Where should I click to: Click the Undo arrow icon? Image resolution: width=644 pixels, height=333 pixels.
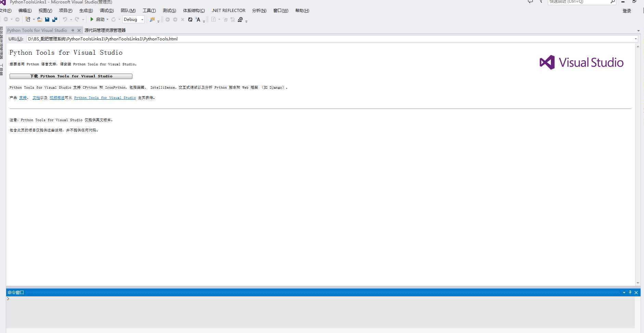click(x=65, y=20)
